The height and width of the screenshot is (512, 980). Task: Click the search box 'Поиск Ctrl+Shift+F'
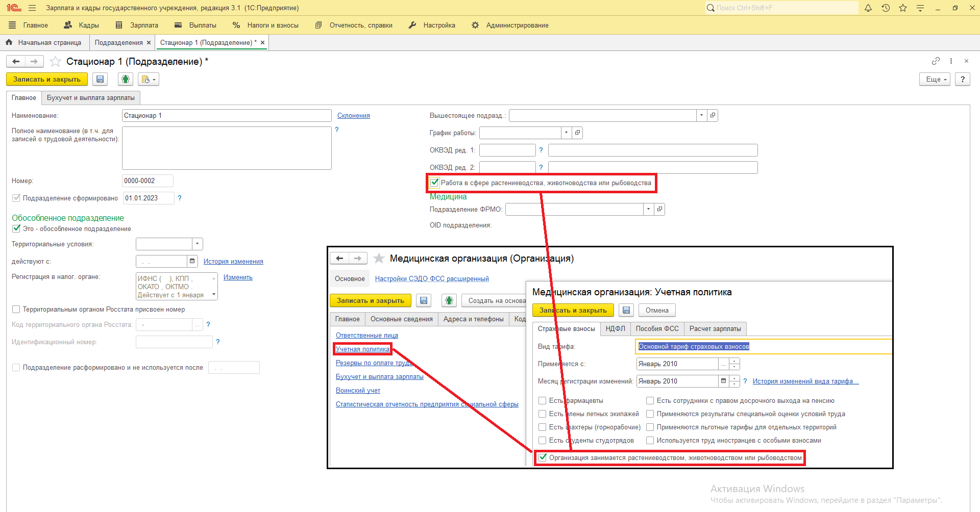pyautogui.click(x=781, y=8)
